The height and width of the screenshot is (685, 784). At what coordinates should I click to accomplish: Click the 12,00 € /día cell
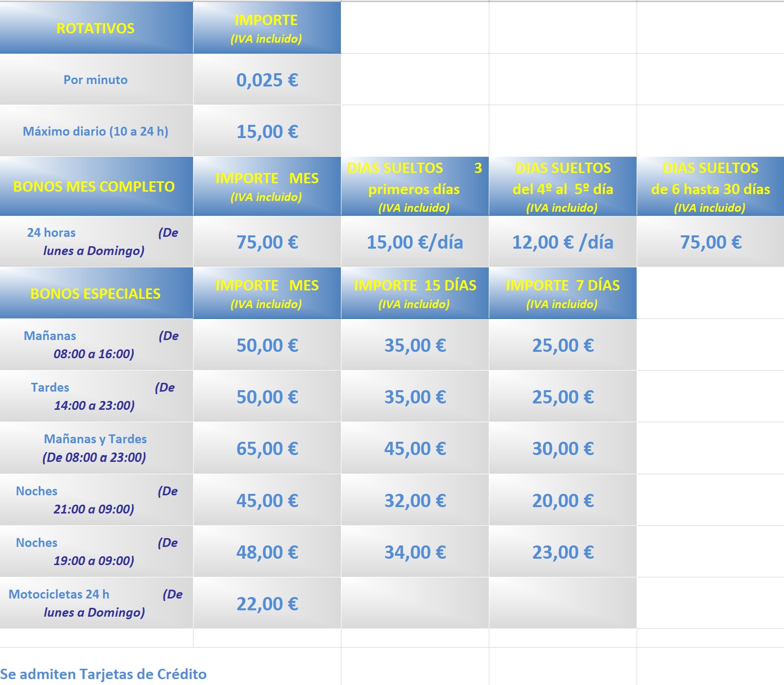pyautogui.click(x=562, y=242)
